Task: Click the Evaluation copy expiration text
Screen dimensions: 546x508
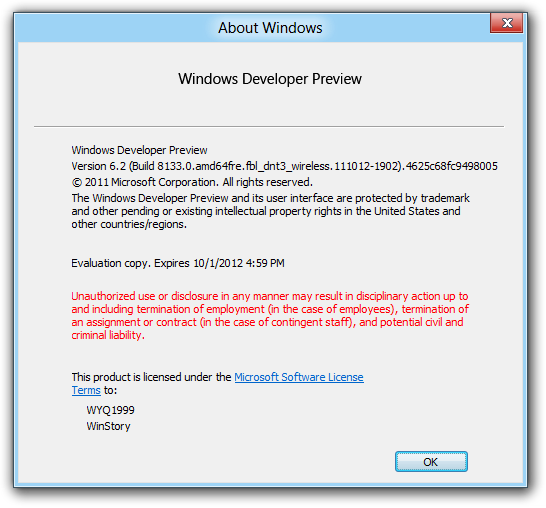Action: pos(178,263)
